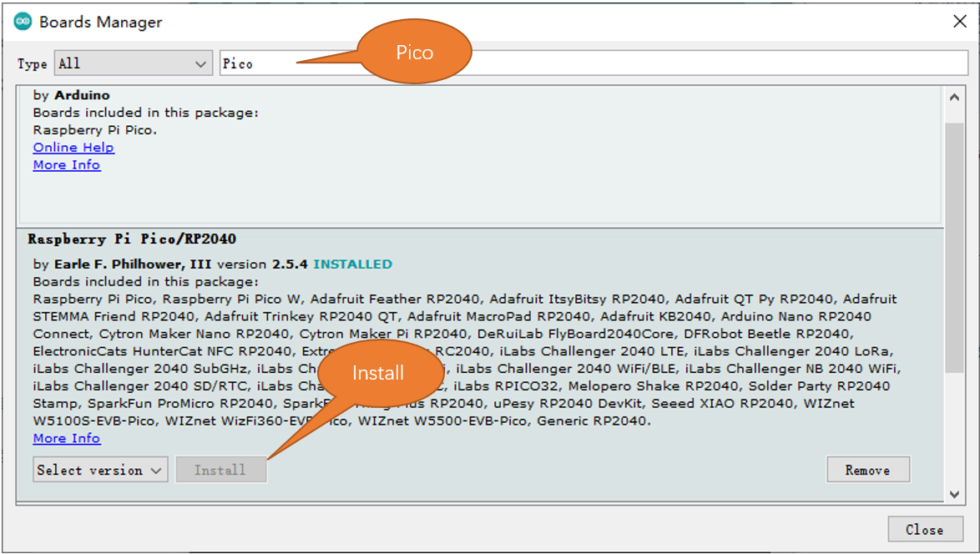
Task: Click the search field containing Pico
Action: [x=594, y=63]
